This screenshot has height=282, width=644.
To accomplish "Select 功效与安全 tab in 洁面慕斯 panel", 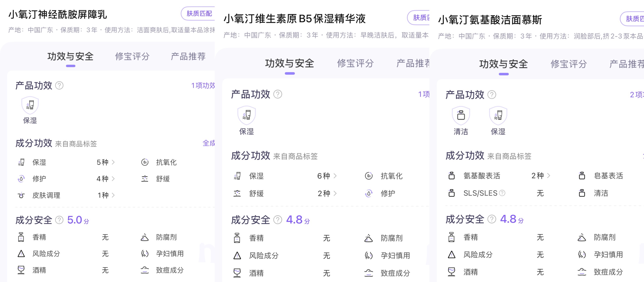I will [504, 64].
